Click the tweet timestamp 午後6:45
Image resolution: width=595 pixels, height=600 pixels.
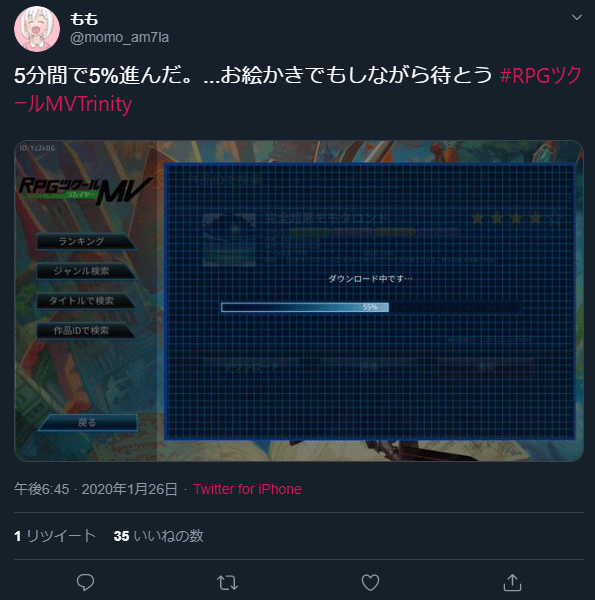[42, 489]
